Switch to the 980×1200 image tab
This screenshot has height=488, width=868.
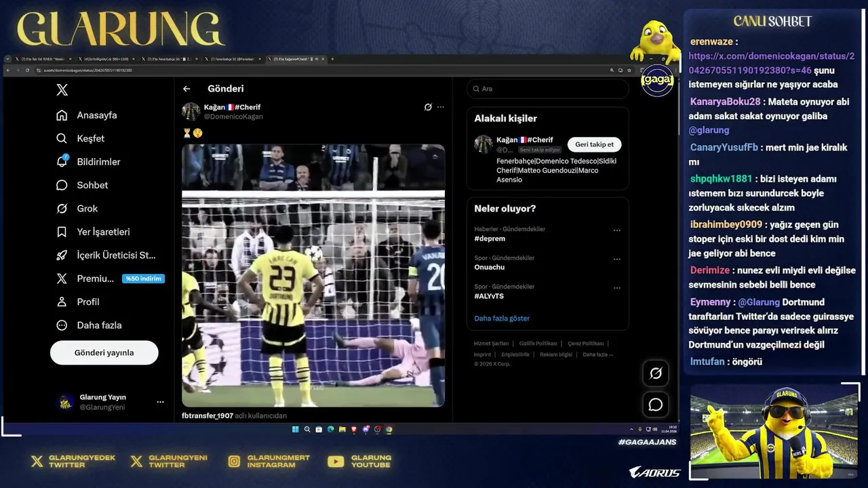coord(106,59)
